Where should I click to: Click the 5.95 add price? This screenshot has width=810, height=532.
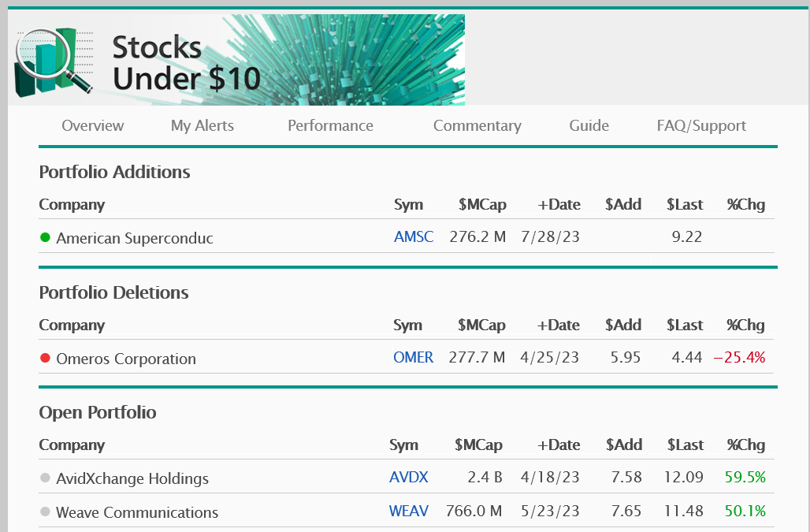[x=625, y=357]
